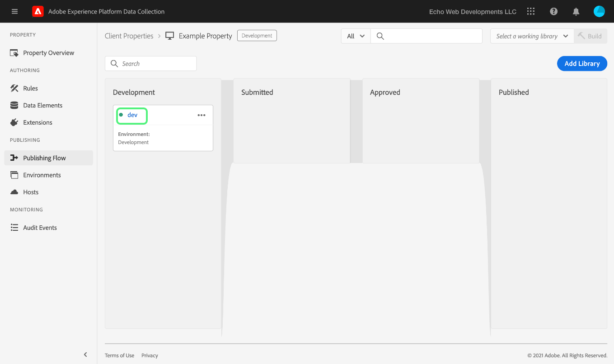Focus the top global search field

click(427, 36)
